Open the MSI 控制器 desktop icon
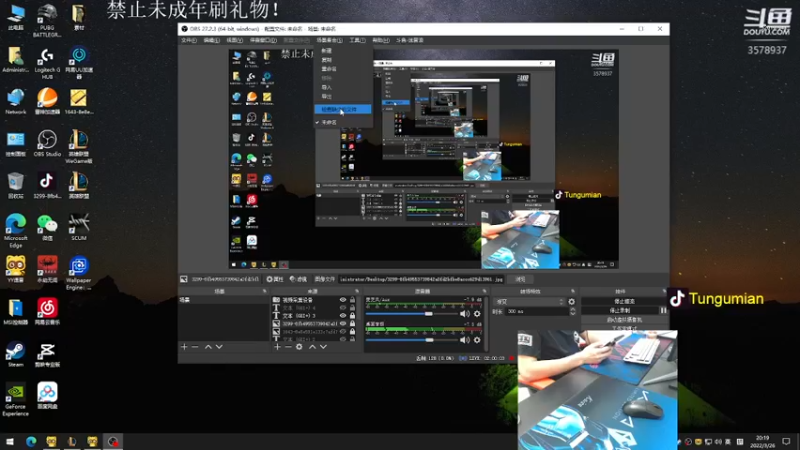The image size is (800, 450). pos(15,312)
